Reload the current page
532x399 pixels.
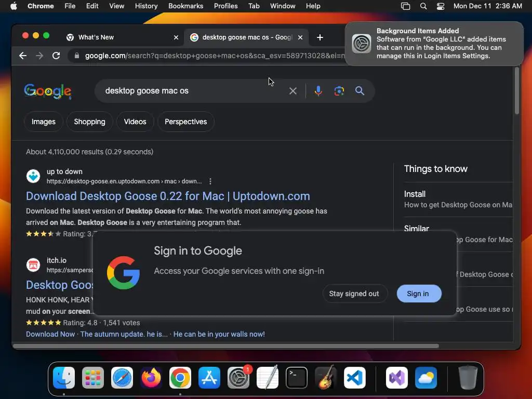click(x=56, y=56)
